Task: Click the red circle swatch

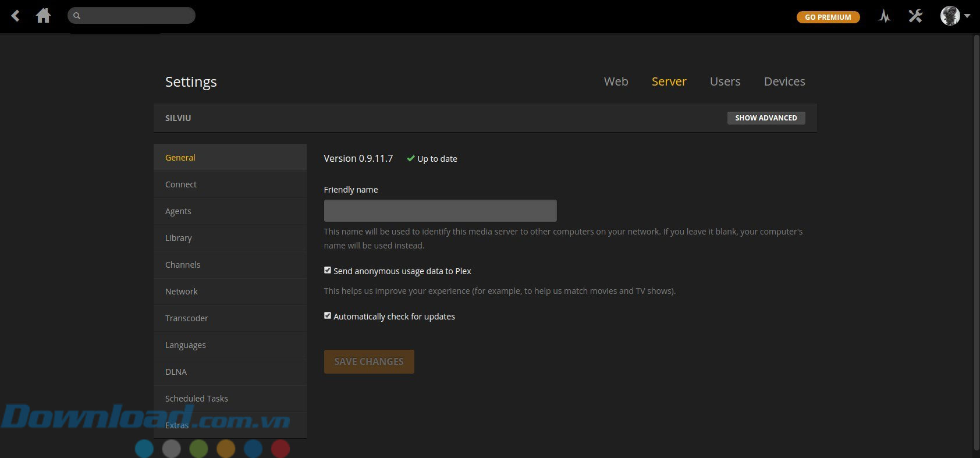Action: click(280, 448)
